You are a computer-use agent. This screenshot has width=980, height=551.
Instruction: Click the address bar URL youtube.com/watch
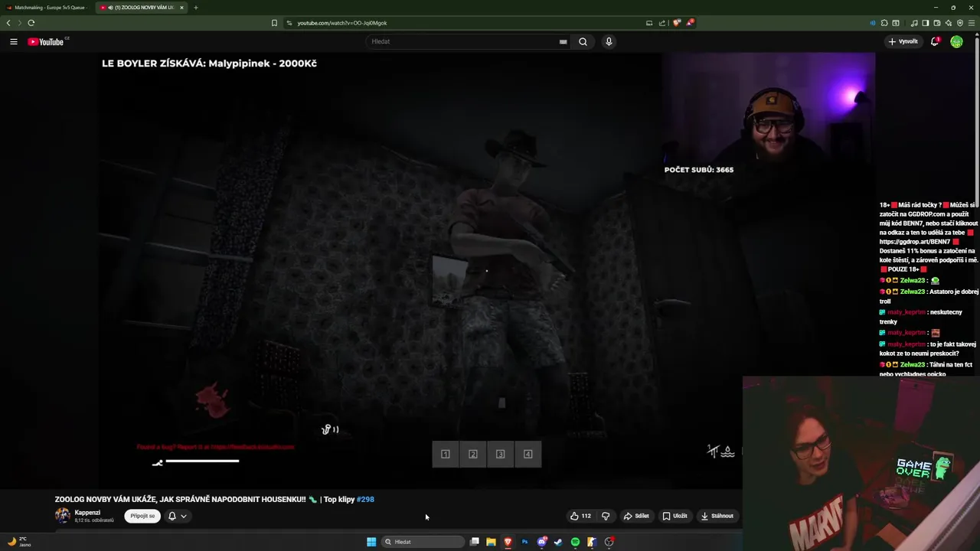[342, 23]
